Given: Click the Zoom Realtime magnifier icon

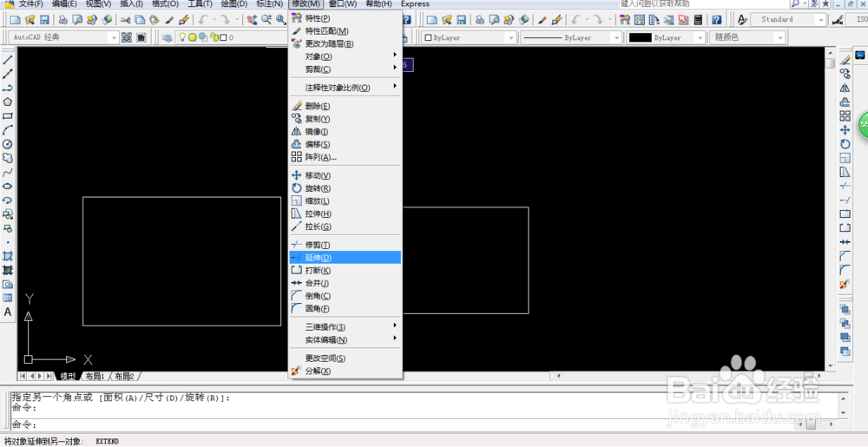Looking at the screenshot, I should click(266, 20).
